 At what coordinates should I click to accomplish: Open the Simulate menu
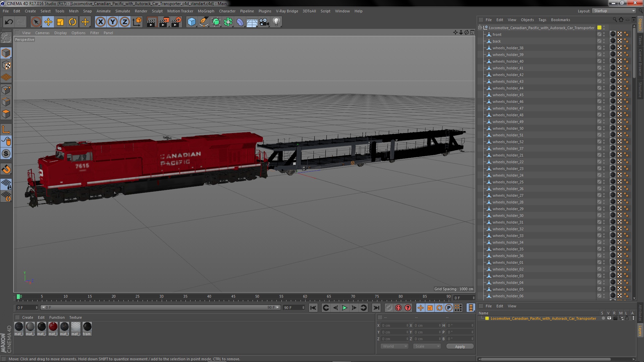click(122, 11)
